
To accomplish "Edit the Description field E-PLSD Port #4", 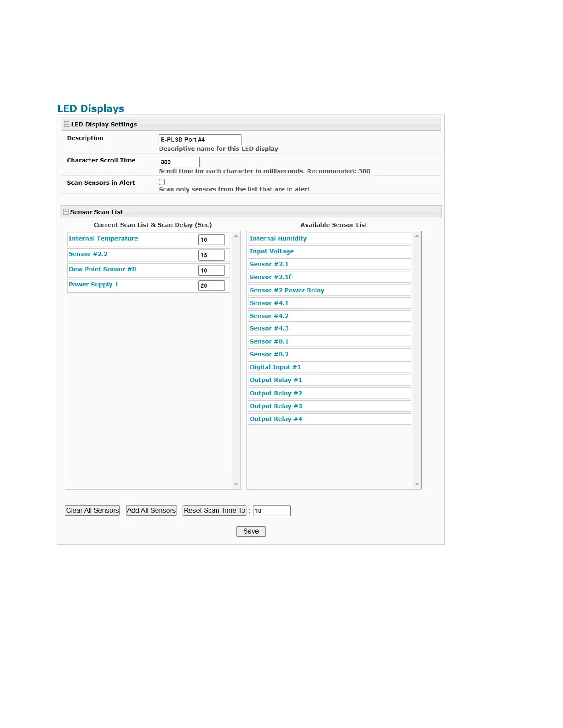I will (x=200, y=139).
